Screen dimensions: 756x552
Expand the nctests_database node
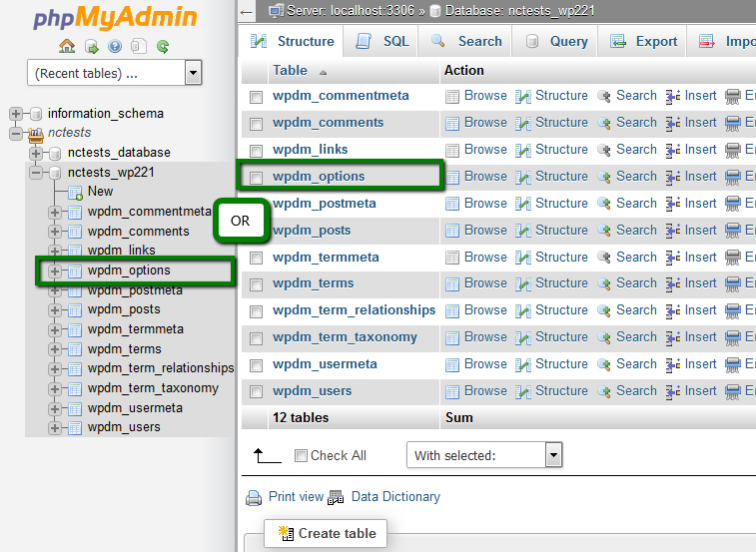(x=36, y=154)
